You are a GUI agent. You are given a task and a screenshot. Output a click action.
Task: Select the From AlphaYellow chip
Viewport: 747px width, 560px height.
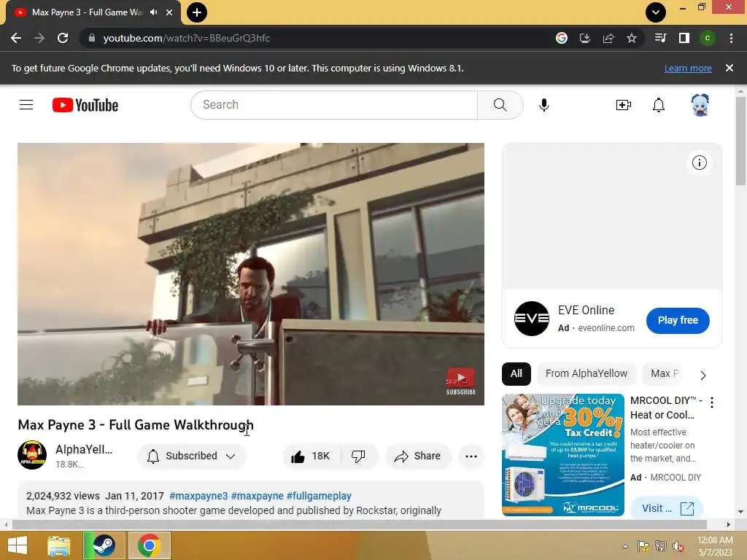coord(587,374)
